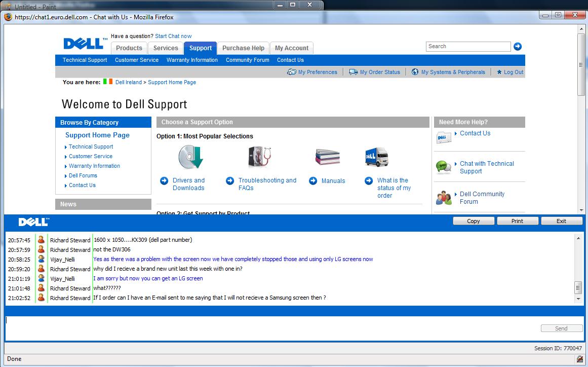
Task: Click the Drivers and Downloads disc icon
Action: tap(190, 157)
